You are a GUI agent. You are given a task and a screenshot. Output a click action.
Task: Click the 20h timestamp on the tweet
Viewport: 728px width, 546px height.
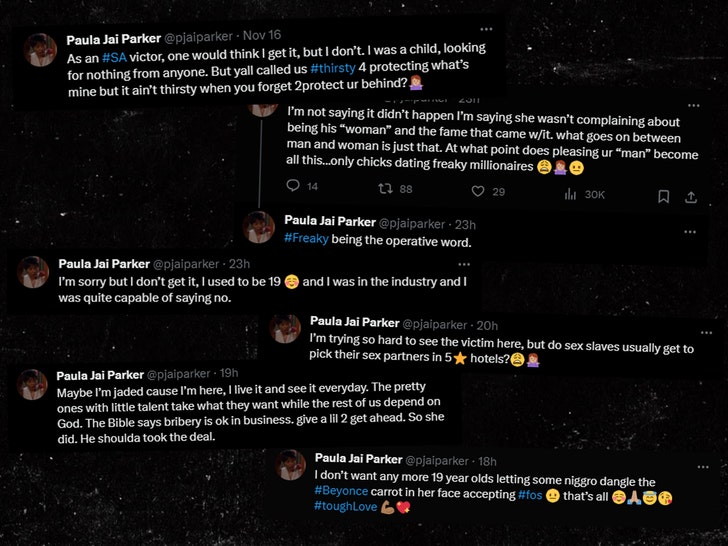click(x=487, y=324)
